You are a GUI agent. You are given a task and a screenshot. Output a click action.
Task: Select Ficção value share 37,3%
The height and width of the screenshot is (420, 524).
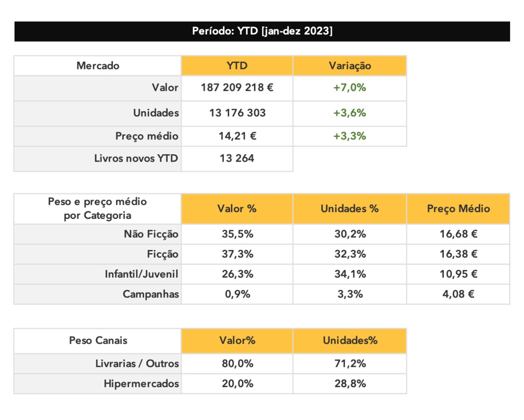[x=237, y=254]
